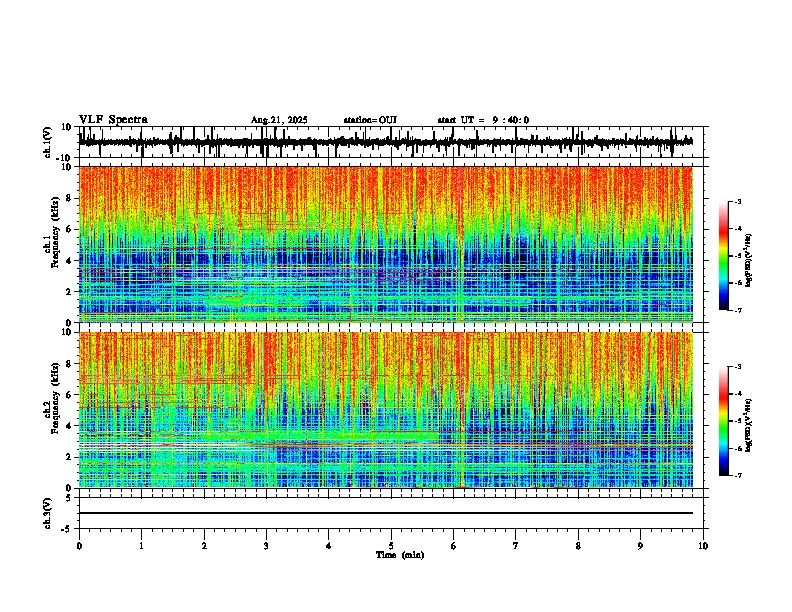792x612 pixels.
Task: Click the "ch.1(V)" waveform axis label
Action: point(48,142)
